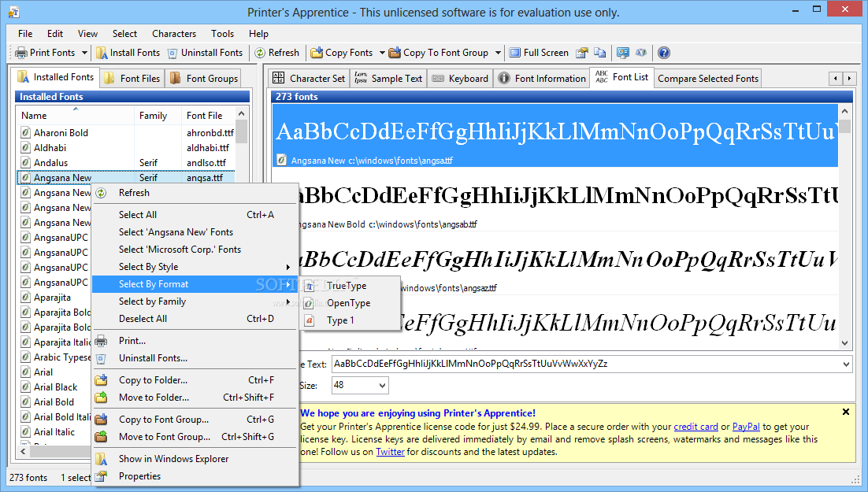Screen dimensions: 868x492
Task: Click the font icon beside Arial Black
Action: (x=25, y=387)
